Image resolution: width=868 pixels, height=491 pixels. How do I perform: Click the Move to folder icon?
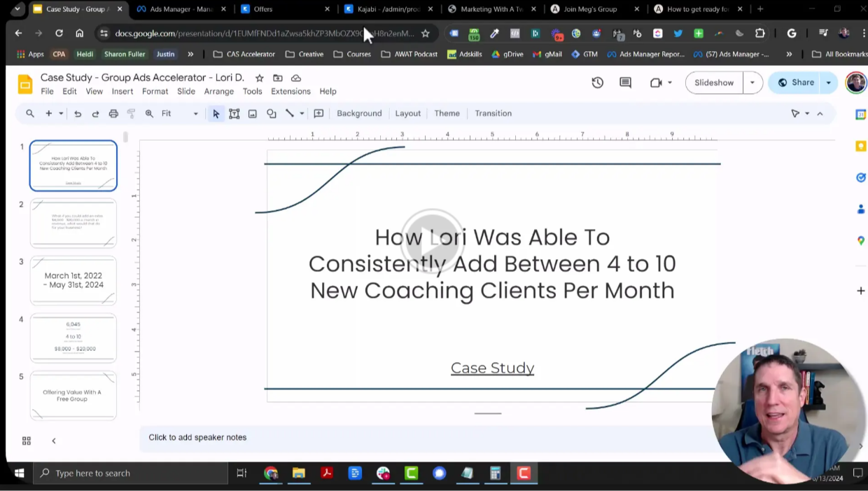point(278,78)
